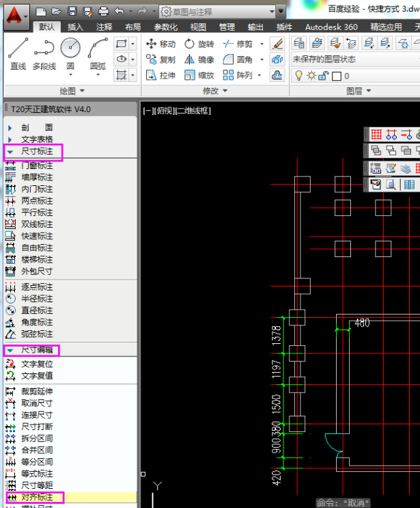Click the Plot printer icon
Screen dimensions: 420x508
pyautogui.click(x=104, y=12)
